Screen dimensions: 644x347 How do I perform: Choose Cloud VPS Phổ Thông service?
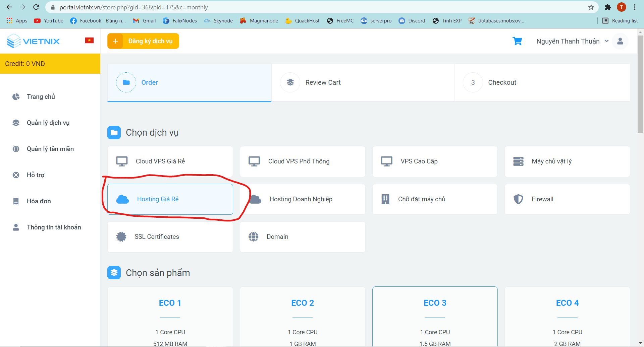pos(303,161)
